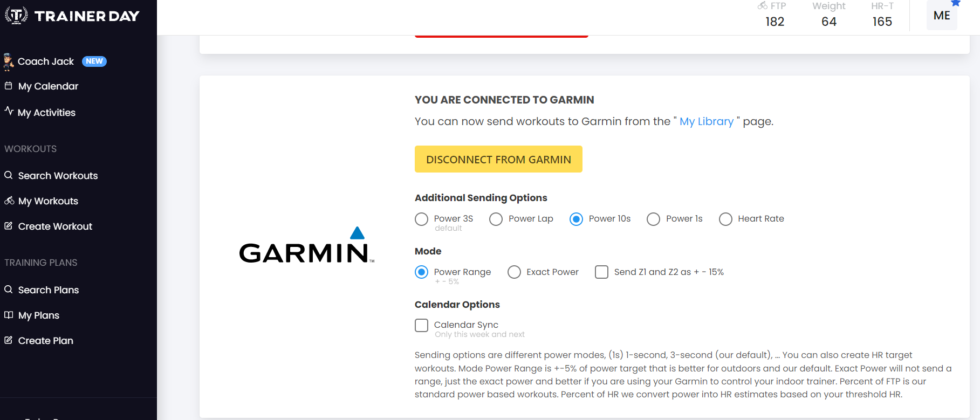Click the HR-T value 165
This screenshot has height=420, width=980.
click(x=882, y=22)
